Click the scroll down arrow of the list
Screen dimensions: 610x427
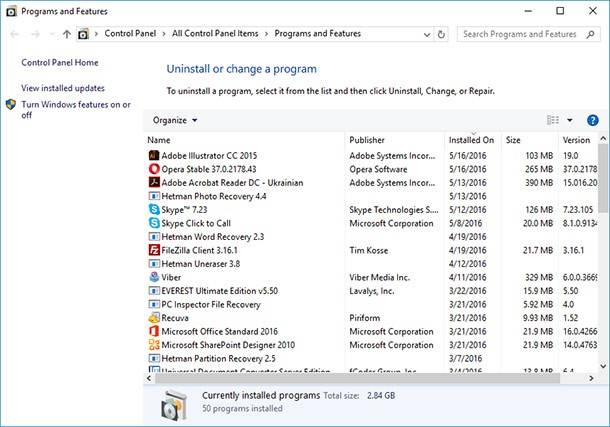603,366
